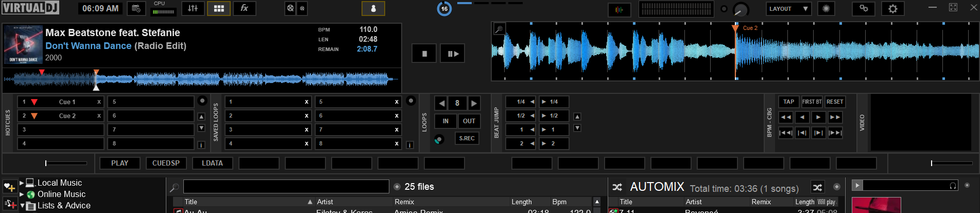Expand the Online Music tree node
The height and width of the screenshot is (213, 980).
22,194
